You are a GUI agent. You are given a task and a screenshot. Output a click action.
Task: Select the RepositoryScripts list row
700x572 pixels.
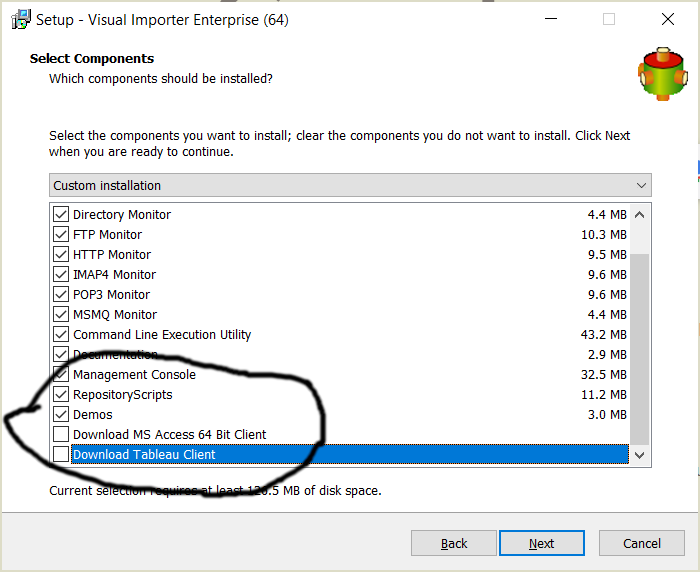coord(340,394)
